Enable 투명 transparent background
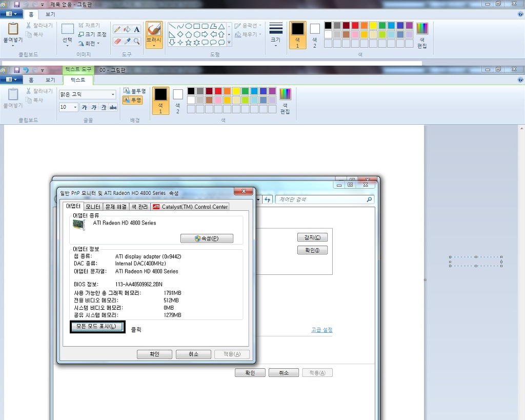525x420 pixels. [x=132, y=100]
